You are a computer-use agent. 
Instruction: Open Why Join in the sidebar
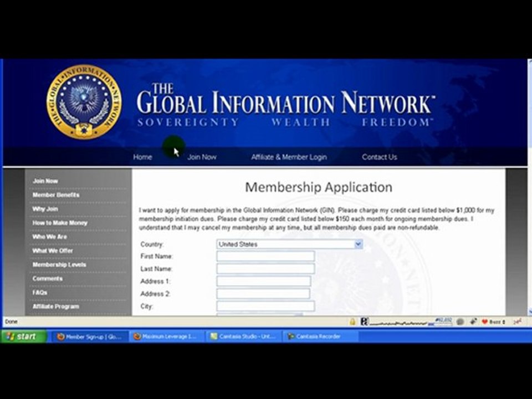click(45, 209)
